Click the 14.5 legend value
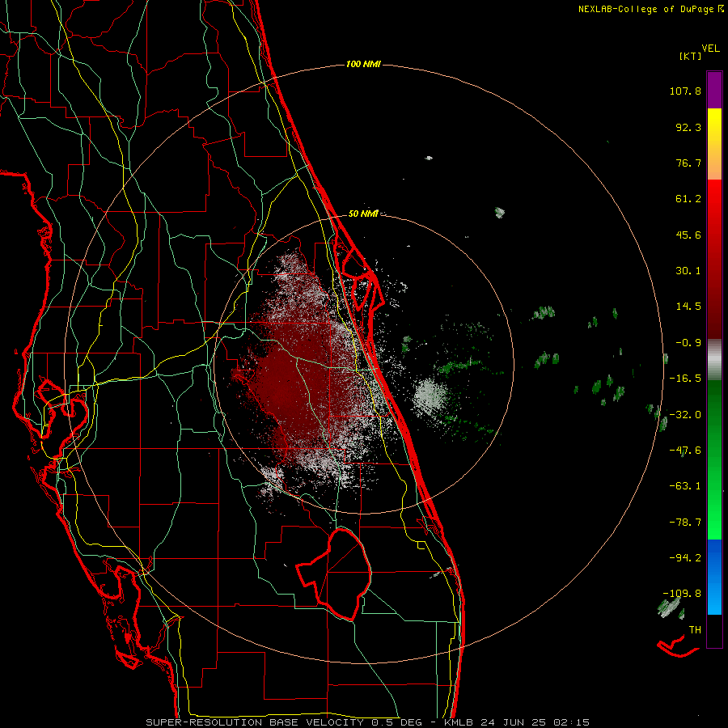Viewport: 728px width, 728px height. [688, 307]
